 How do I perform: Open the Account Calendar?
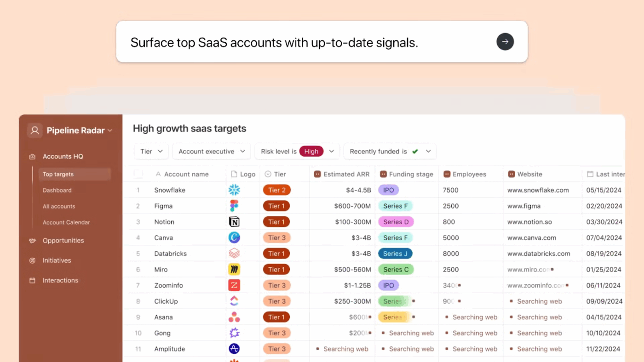click(67, 222)
